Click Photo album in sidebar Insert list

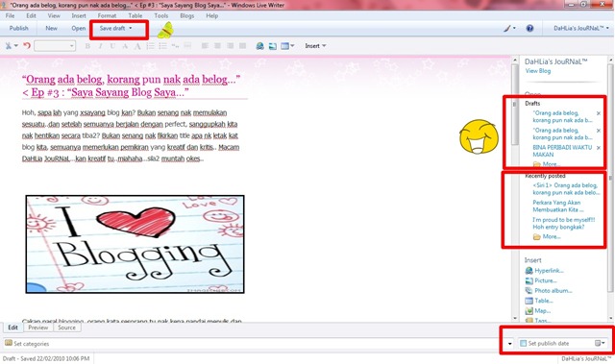(549, 291)
